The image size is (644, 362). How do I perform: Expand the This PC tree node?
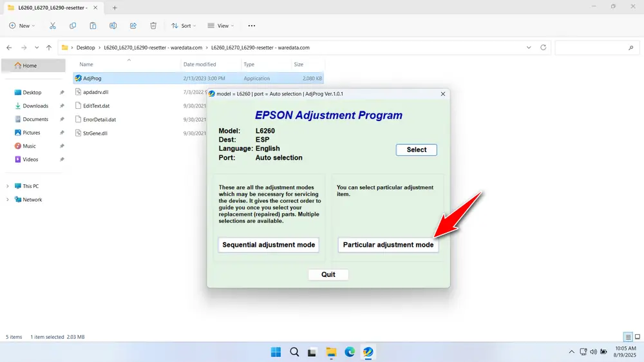8,186
